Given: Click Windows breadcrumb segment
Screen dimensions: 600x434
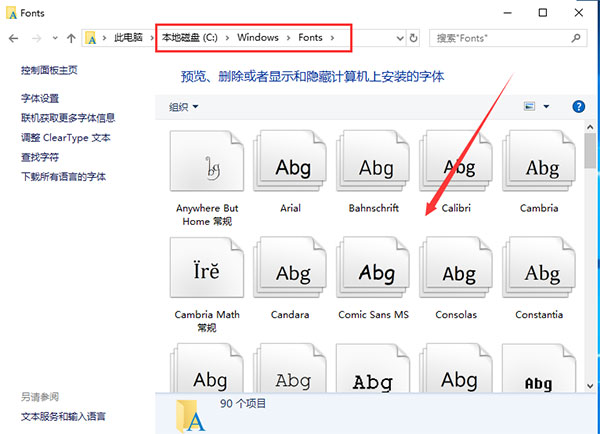Looking at the screenshot, I should pos(258,38).
